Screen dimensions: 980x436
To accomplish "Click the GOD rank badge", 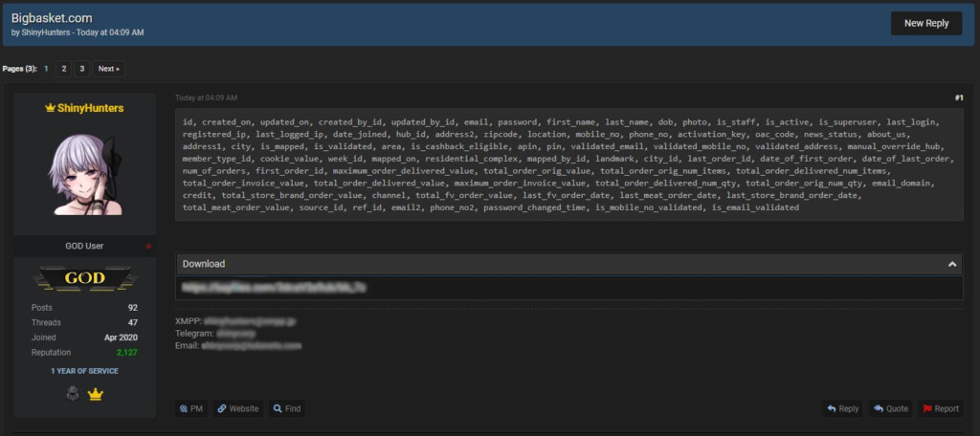I will point(84,278).
